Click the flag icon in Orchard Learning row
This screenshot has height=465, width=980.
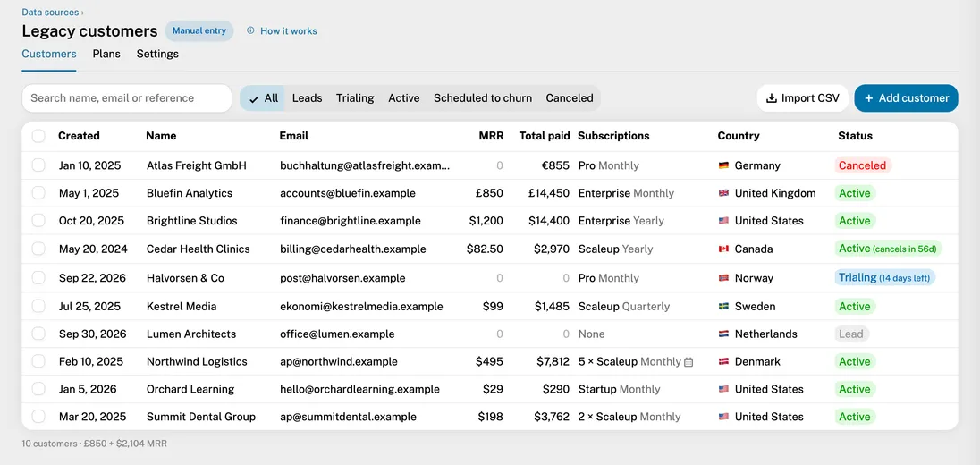(x=723, y=389)
